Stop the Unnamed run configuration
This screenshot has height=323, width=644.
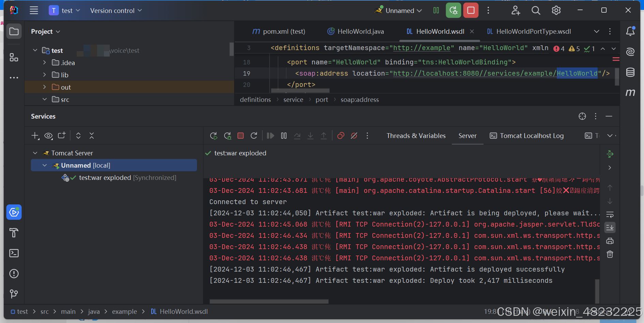[471, 10]
